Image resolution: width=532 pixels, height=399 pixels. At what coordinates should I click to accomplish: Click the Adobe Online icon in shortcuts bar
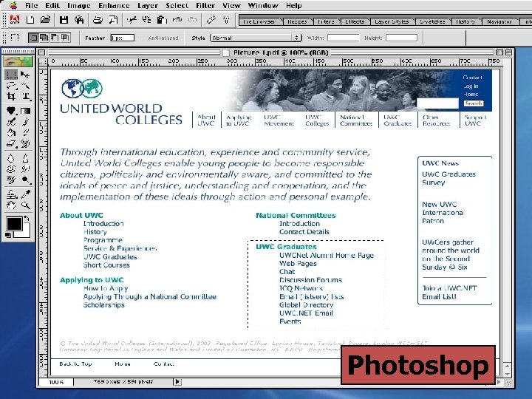[x=15, y=20]
